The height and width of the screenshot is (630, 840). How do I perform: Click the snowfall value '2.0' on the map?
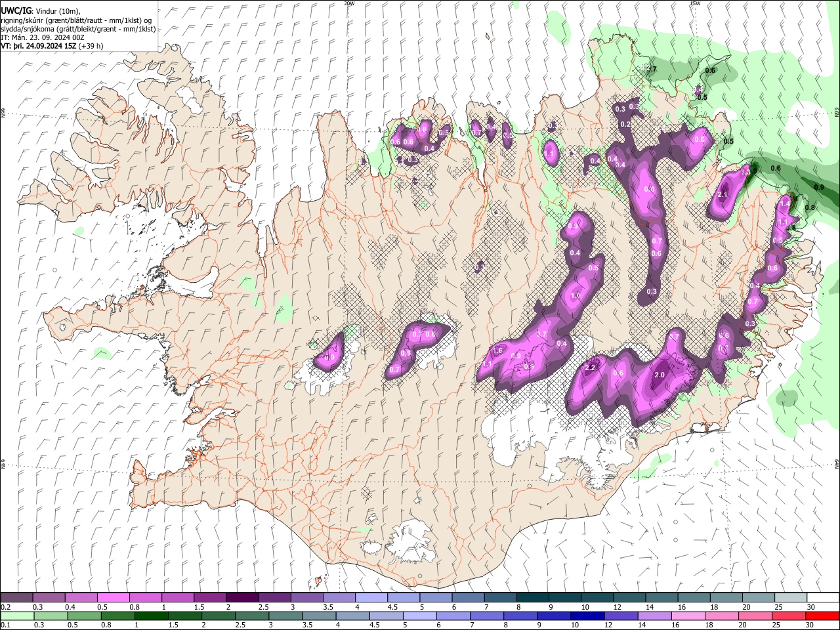660,375
